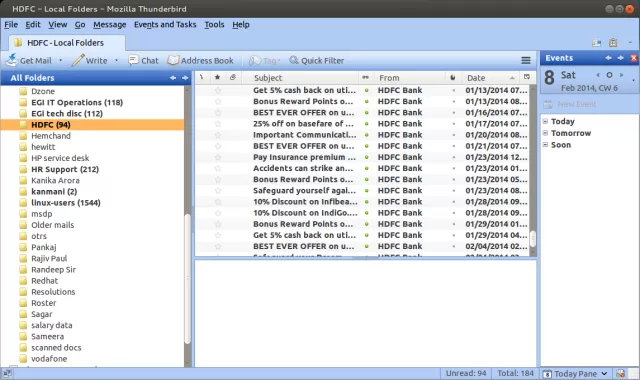640x380 pixels.
Task: Open the Get Mail dropdown arrow
Action: [x=60, y=60]
